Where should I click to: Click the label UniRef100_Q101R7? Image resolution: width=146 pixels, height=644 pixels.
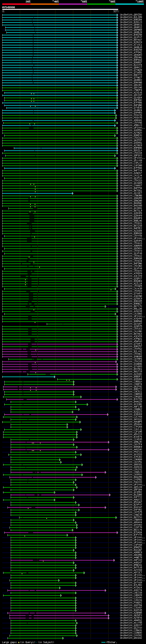click(x=131, y=324)
